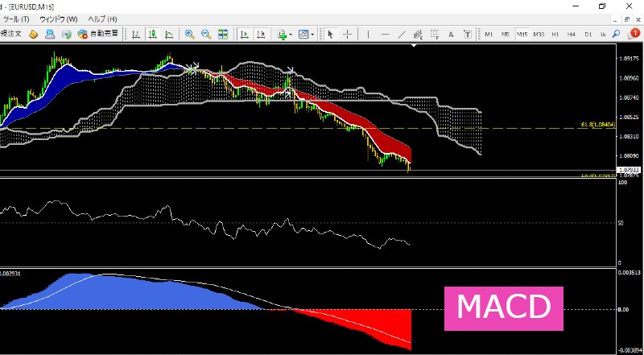The width and height of the screenshot is (644, 355).
Task: Toggle chart auto scroll
Action: click(x=245, y=34)
